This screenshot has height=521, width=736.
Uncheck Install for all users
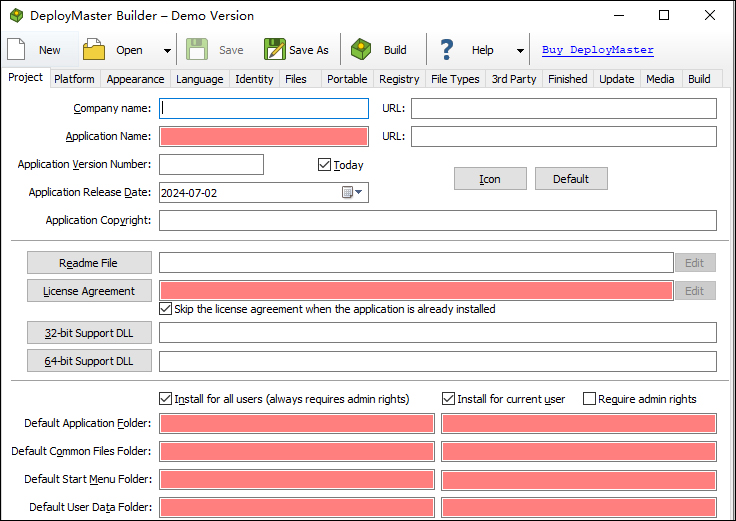point(166,399)
